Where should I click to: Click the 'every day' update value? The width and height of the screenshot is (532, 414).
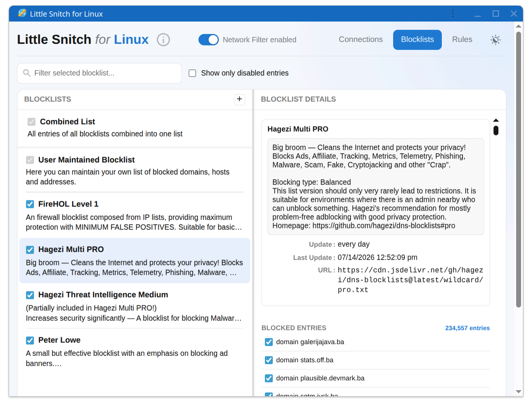click(x=354, y=244)
